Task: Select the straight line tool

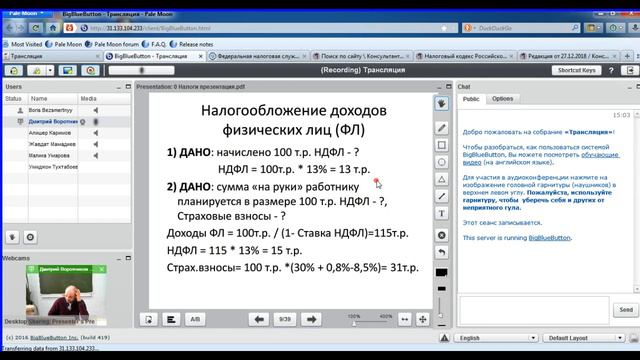Action: point(442,196)
